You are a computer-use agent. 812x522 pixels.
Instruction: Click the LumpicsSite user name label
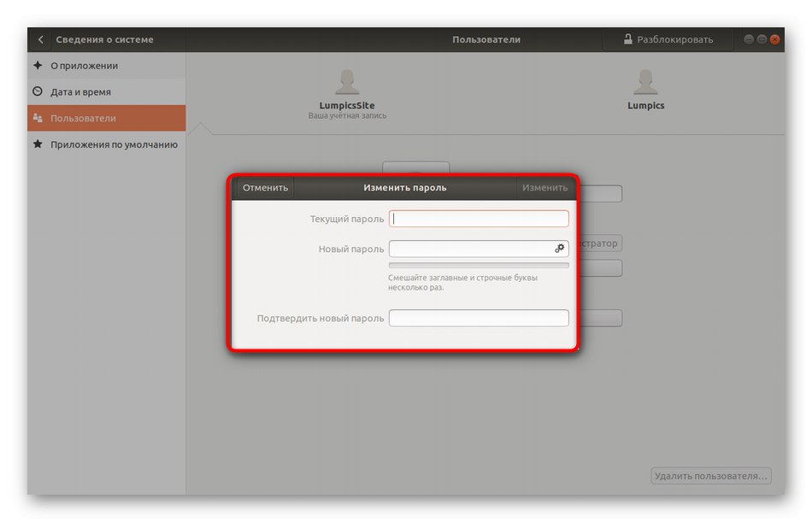pyautogui.click(x=347, y=105)
